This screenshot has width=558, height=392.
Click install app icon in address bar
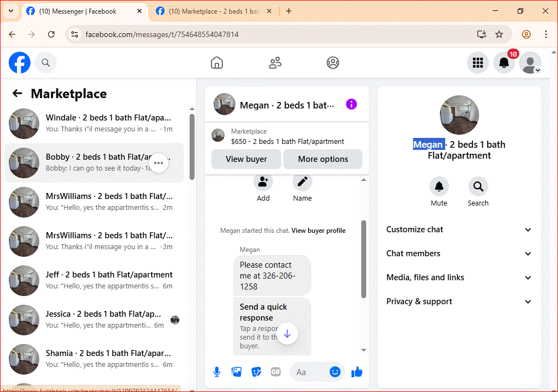pyautogui.click(x=482, y=34)
